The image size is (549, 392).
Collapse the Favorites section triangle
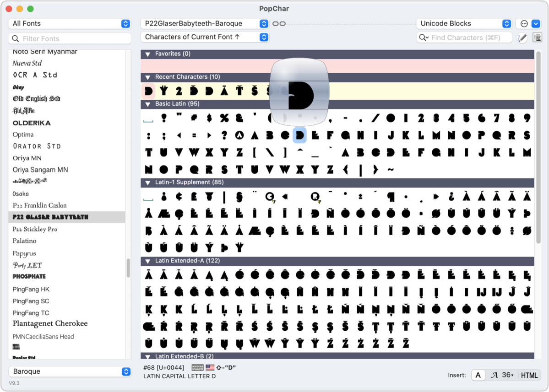[x=148, y=54]
